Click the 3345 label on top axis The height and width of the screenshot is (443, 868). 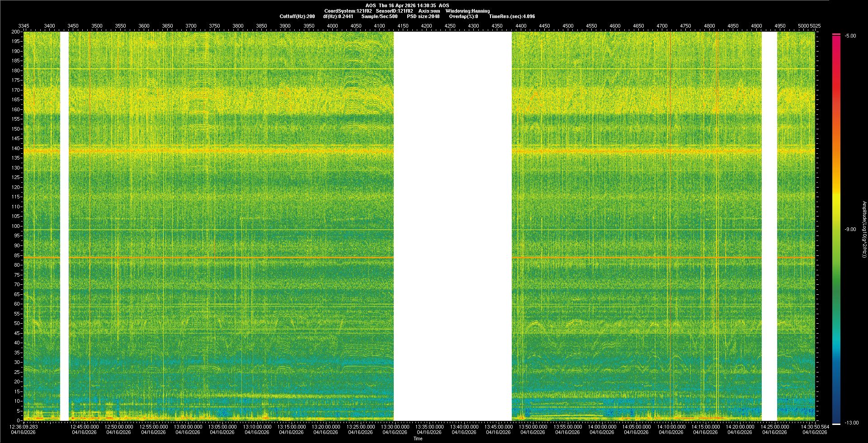(x=24, y=26)
